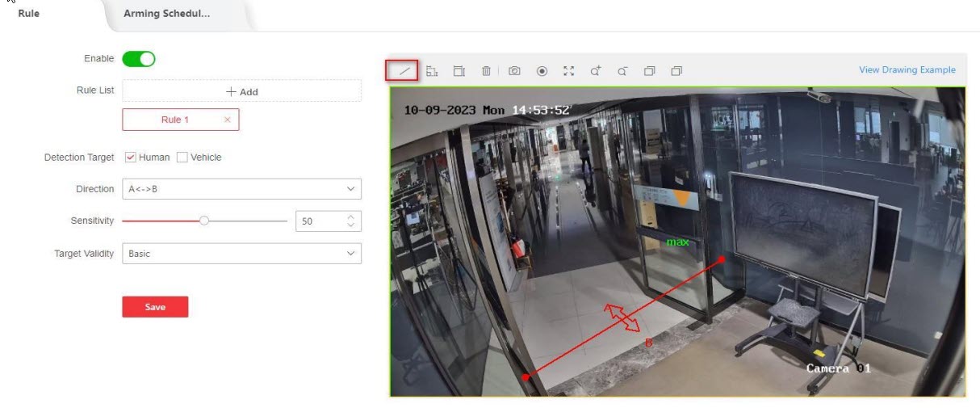Image resolution: width=980 pixels, height=408 pixels.
Task: Toggle full screen video view
Action: 568,71
